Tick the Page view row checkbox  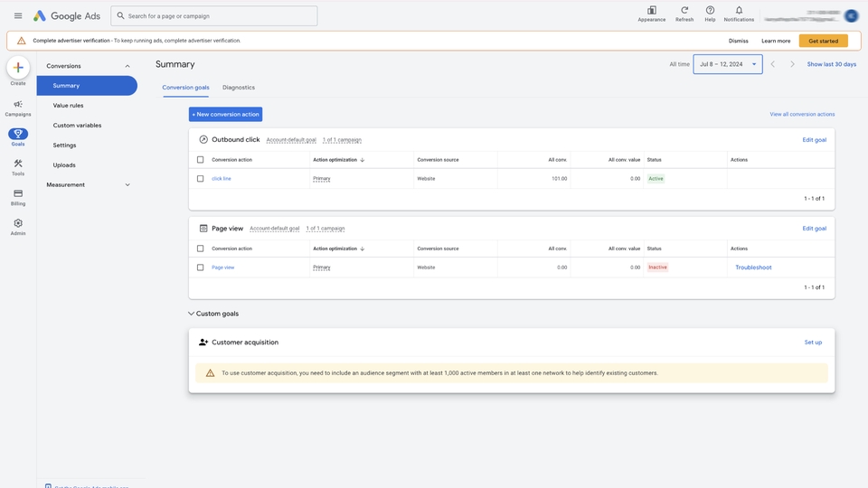click(x=201, y=267)
